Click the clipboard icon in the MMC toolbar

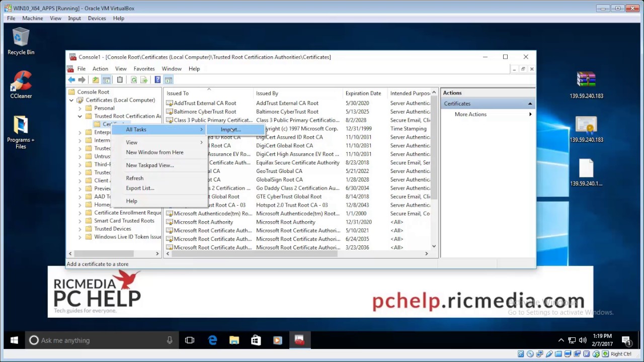pyautogui.click(x=120, y=80)
